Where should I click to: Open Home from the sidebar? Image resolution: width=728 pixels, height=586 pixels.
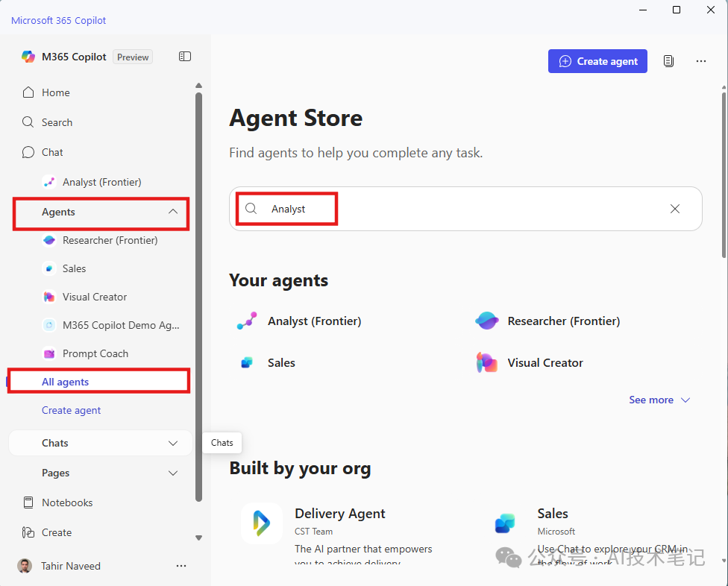[x=56, y=92]
